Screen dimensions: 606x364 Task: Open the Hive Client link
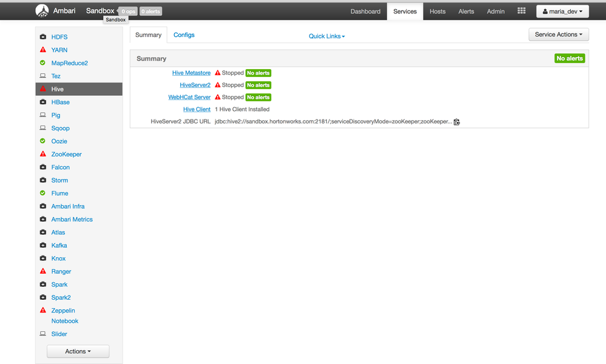pyautogui.click(x=197, y=109)
